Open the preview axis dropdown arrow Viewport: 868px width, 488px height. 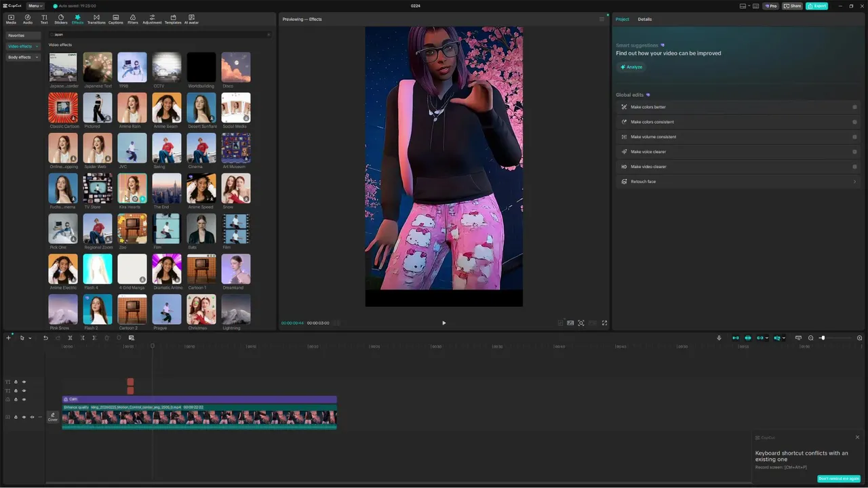tap(784, 338)
